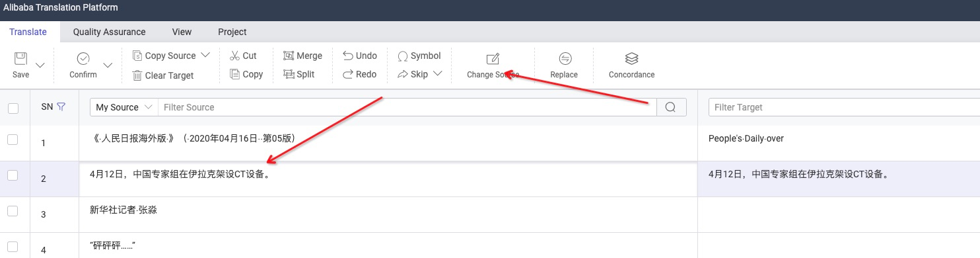The height and width of the screenshot is (258, 980).
Task: Open the Replace tool
Action: pos(564,65)
